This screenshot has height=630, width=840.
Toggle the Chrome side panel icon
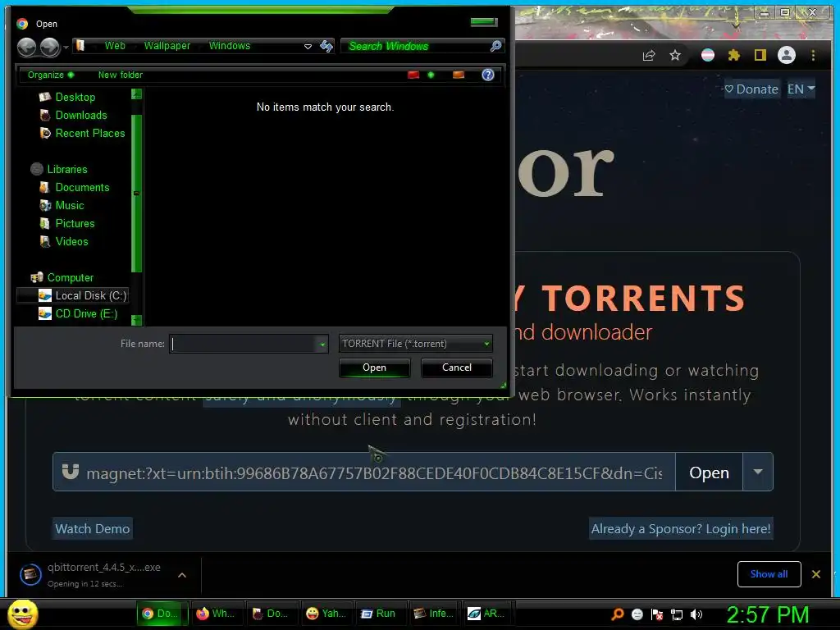pos(760,55)
